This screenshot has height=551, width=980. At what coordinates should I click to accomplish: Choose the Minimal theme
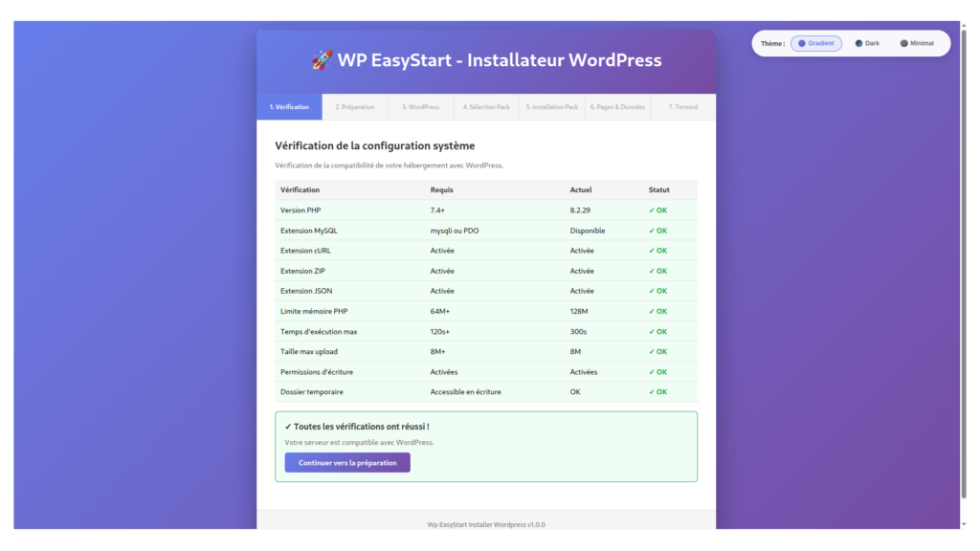tap(917, 43)
